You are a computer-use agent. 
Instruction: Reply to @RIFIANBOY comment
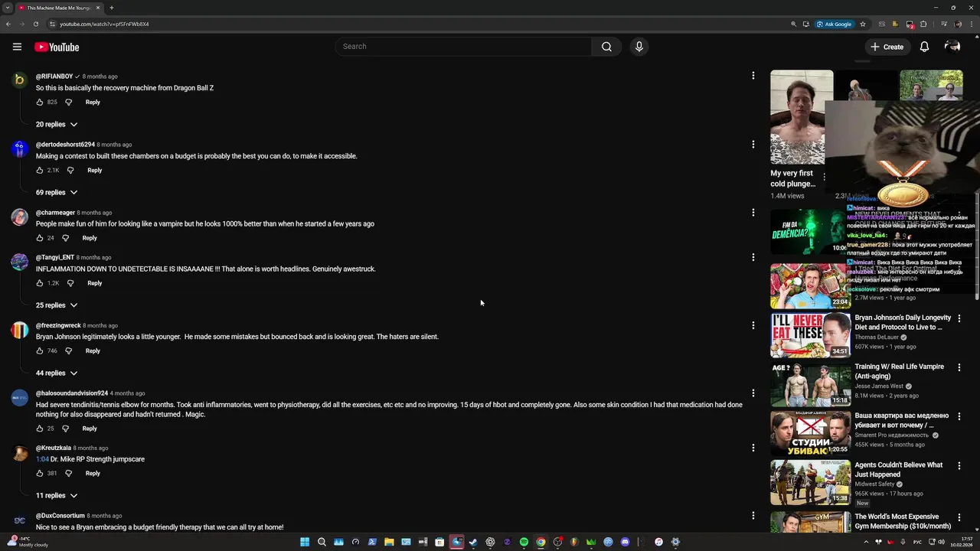[x=93, y=102]
